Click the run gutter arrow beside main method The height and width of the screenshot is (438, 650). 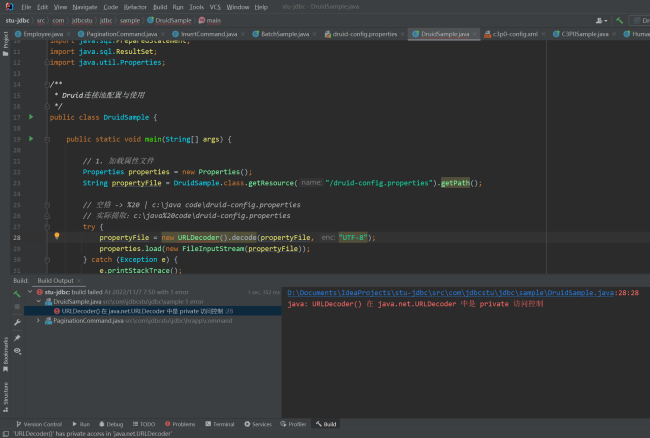31,139
